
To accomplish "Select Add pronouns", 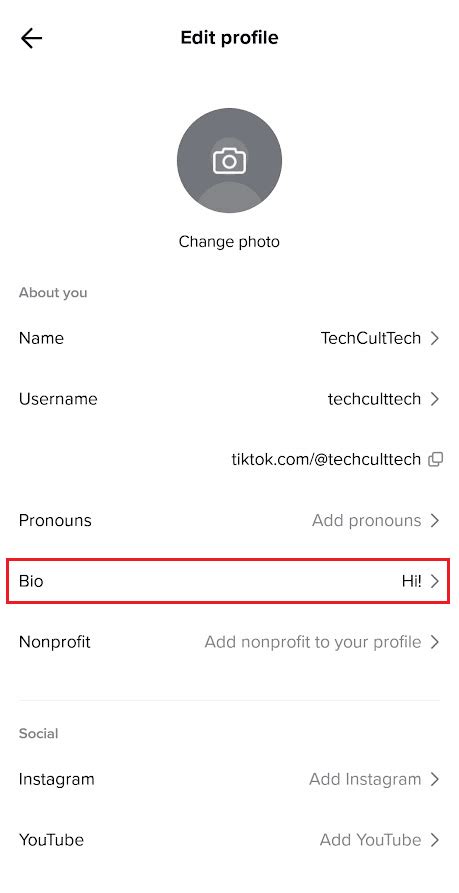I will pos(367,521).
